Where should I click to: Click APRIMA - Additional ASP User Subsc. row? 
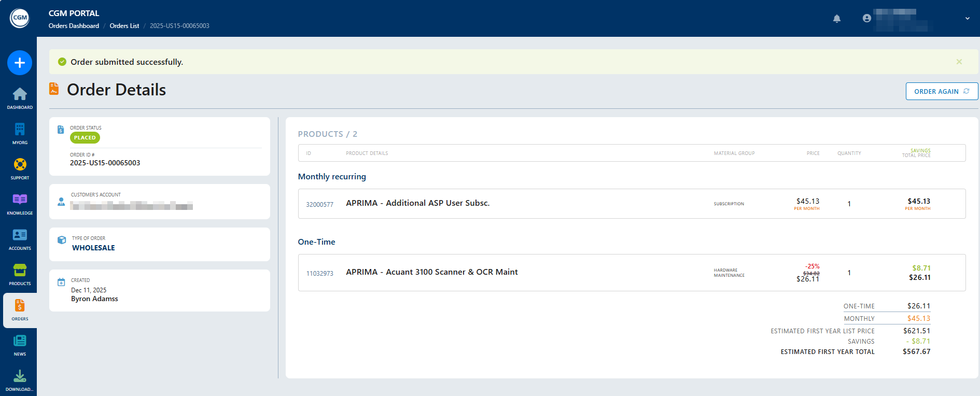tap(632, 204)
